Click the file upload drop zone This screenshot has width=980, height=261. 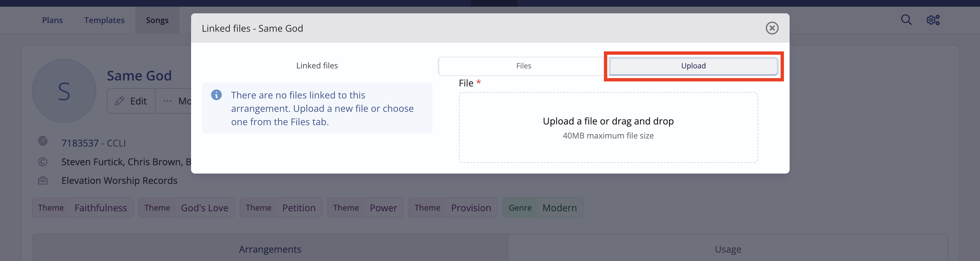tap(608, 127)
